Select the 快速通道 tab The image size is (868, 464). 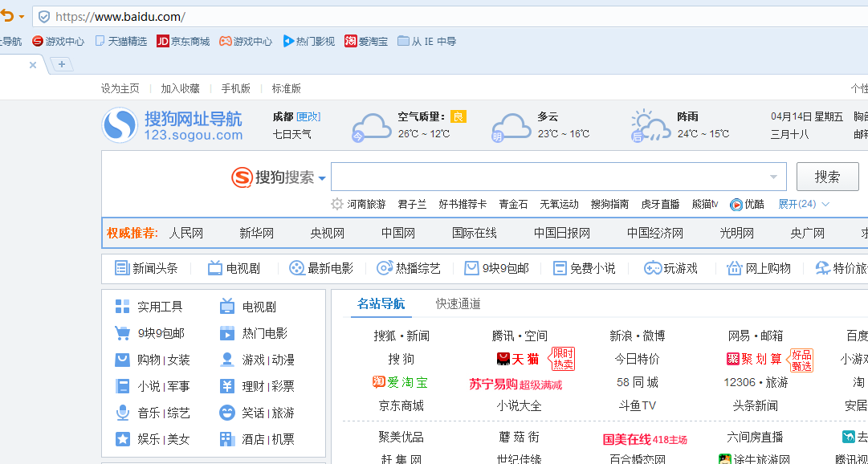pos(458,303)
